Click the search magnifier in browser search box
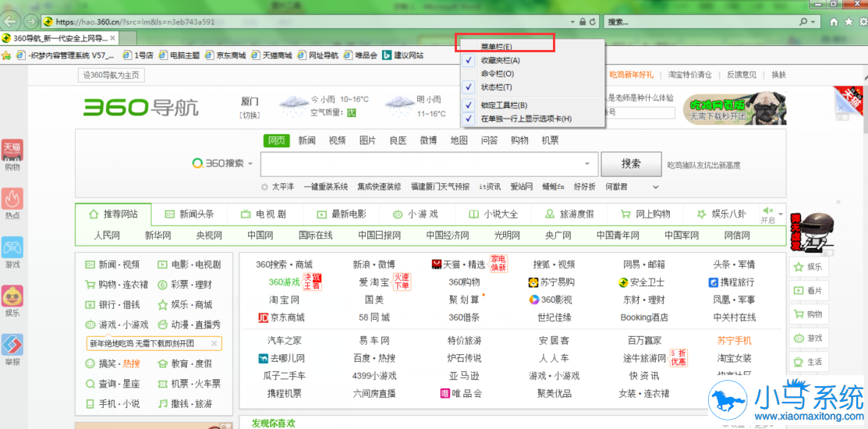Viewport: 868px width, 429px height. pos(803,22)
